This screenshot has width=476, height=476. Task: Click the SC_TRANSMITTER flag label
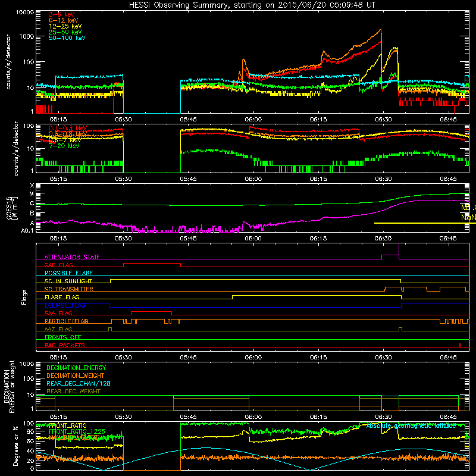(x=68, y=289)
